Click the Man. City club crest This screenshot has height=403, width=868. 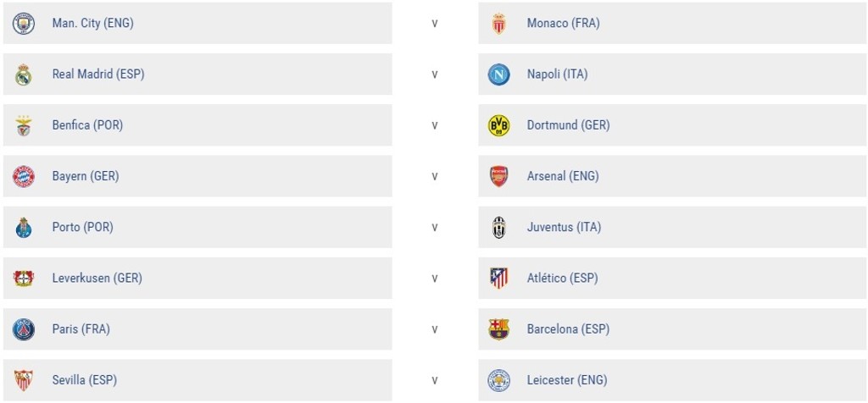tap(24, 24)
